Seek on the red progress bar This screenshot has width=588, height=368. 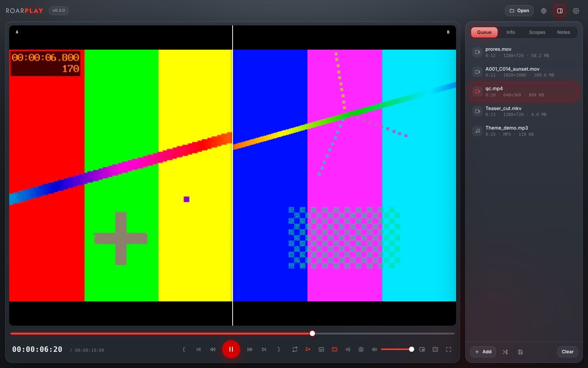point(233,333)
